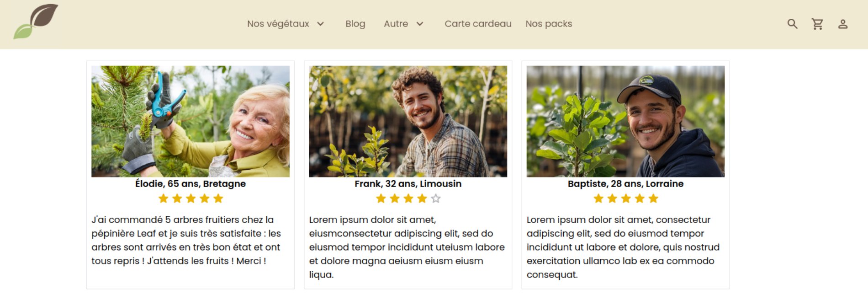Viewport: 868px width, 300px height.
Task: Open the Nos végétaux menu
Action: [x=278, y=24]
